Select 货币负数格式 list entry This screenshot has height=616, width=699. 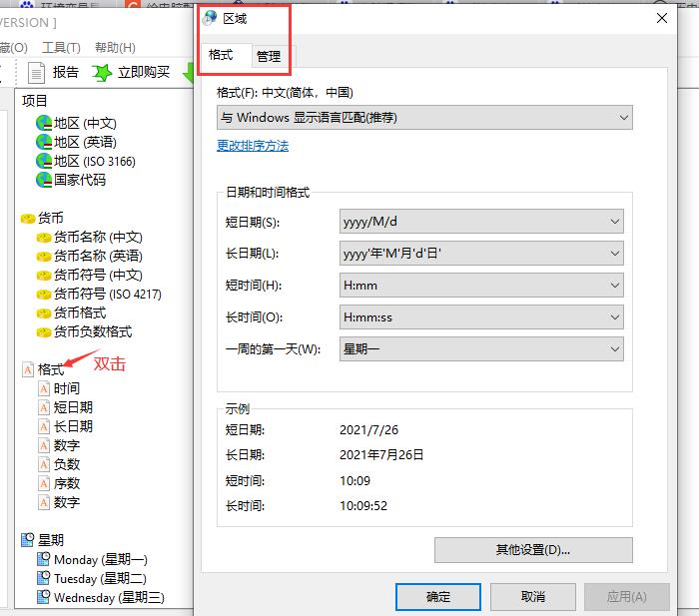click(93, 331)
